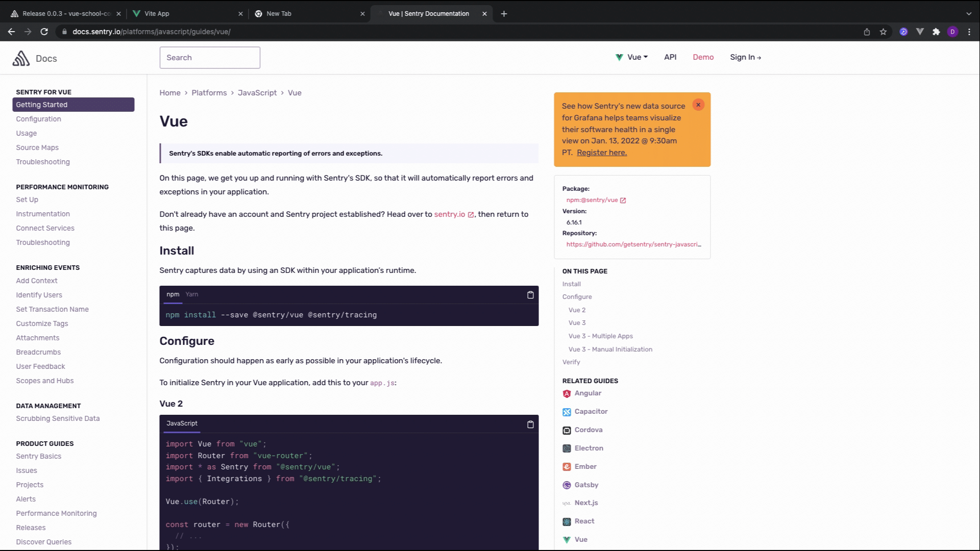Viewport: 980px width, 551px height.
Task: Close the Vite App browser tab
Action: coord(240,14)
